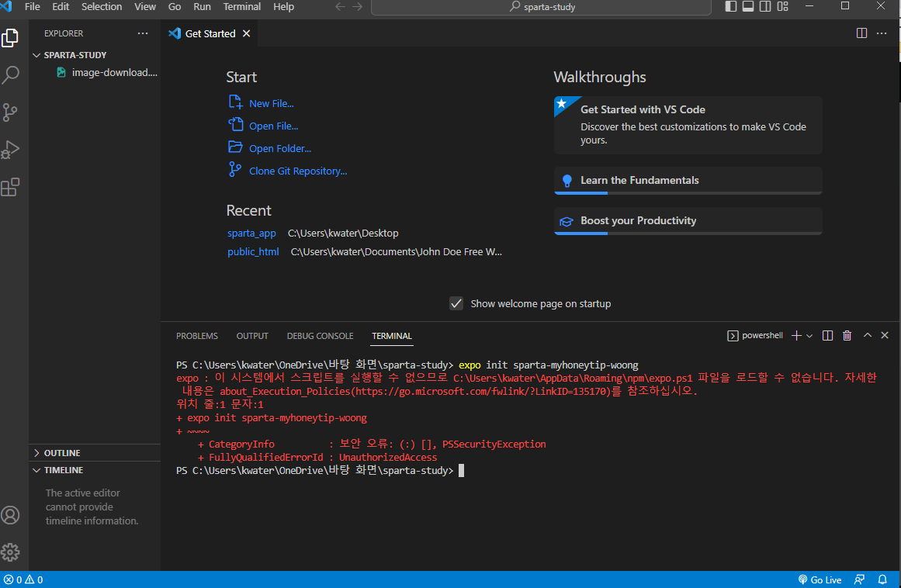
Task: Open the Run and Debug view
Action: (x=10, y=149)
